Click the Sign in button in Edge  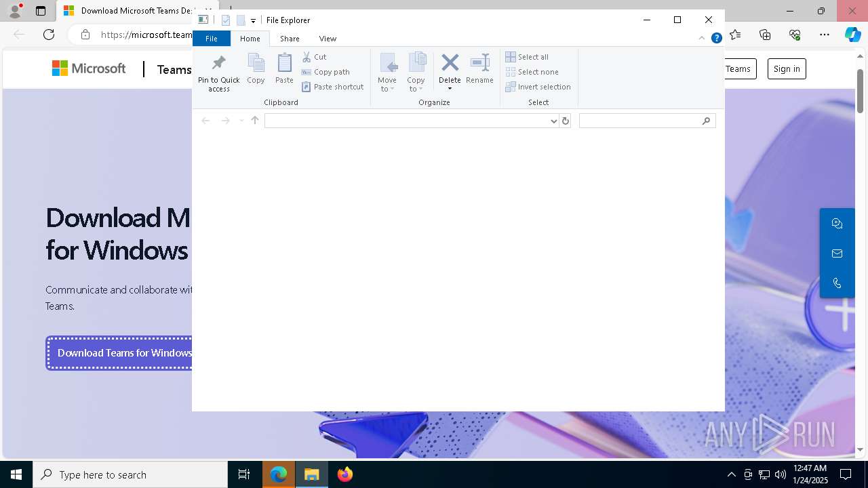[787, 68]
